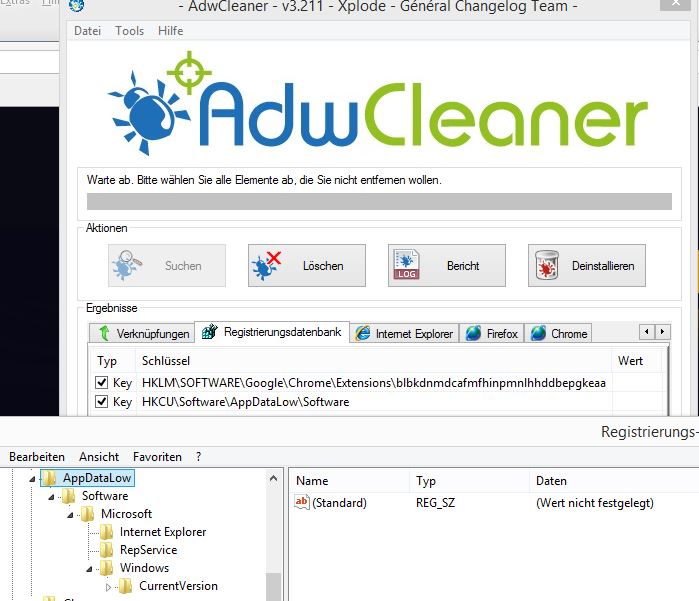This screenshot has width=699, height=601.
Task: Click the Daten column header in registry editor
Action: tap(614, 481)
